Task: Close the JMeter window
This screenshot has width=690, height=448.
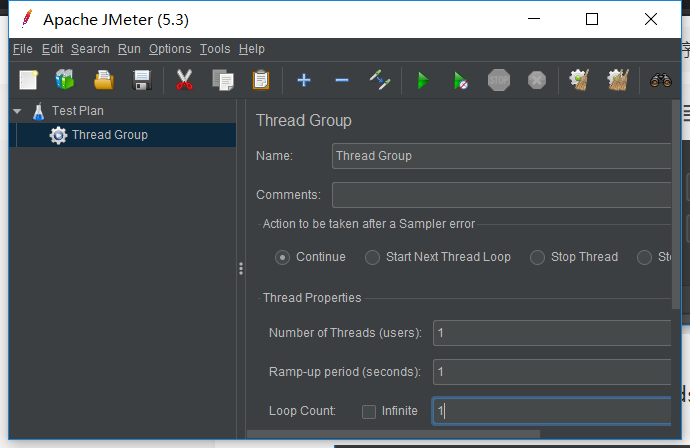Action: point(651,19)
